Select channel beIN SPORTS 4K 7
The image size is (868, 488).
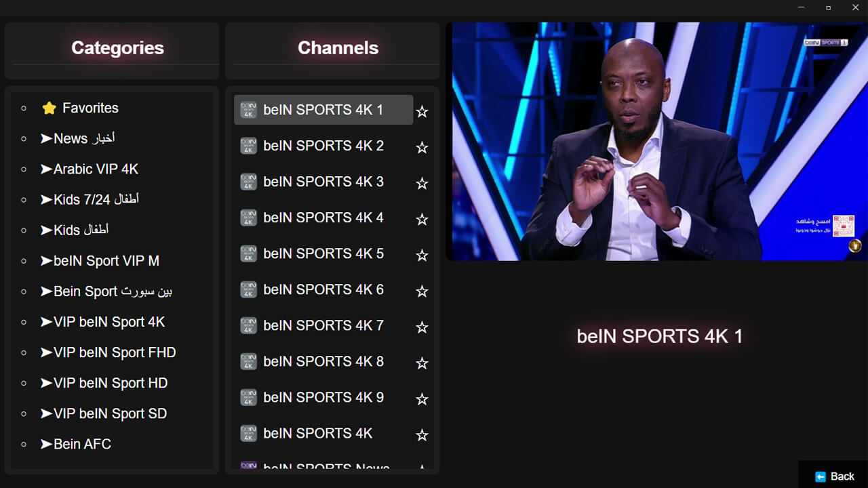coord(323,325)
